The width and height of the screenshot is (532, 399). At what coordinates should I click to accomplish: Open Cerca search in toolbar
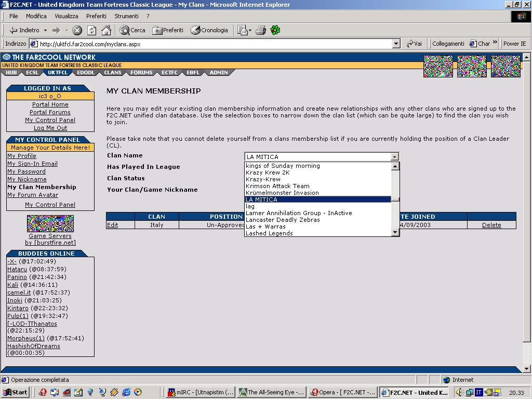132,30
